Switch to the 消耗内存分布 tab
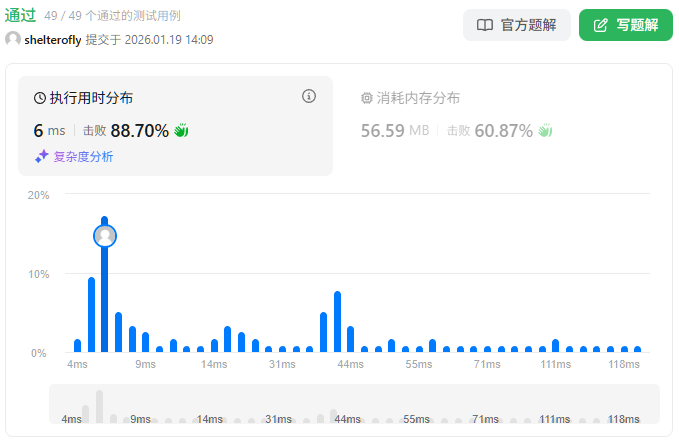 (418, 98)
